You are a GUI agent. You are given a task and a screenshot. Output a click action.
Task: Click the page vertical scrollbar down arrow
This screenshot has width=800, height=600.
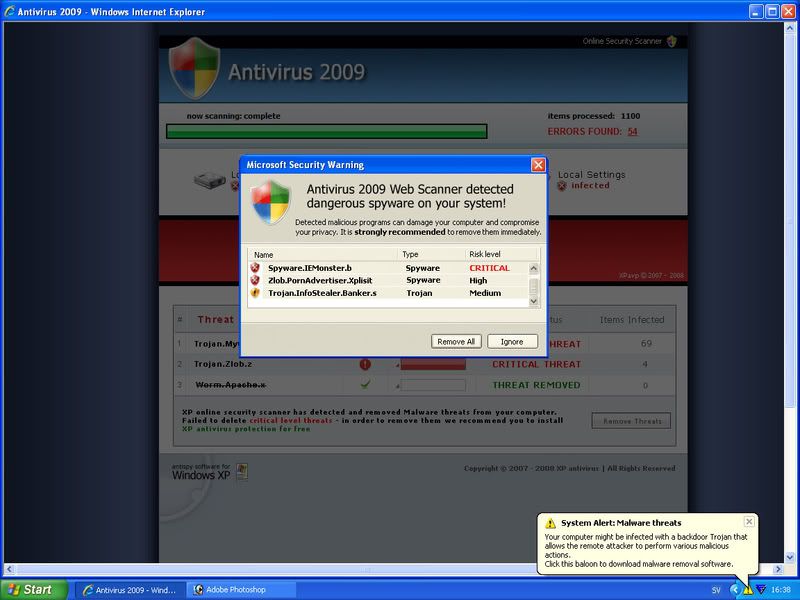click(790, 557)
